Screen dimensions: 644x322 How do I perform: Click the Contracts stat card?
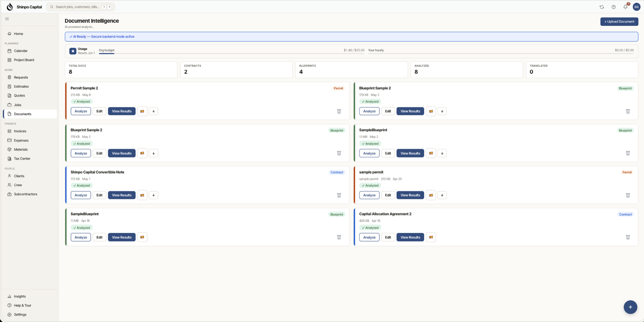tap(236, 70)
